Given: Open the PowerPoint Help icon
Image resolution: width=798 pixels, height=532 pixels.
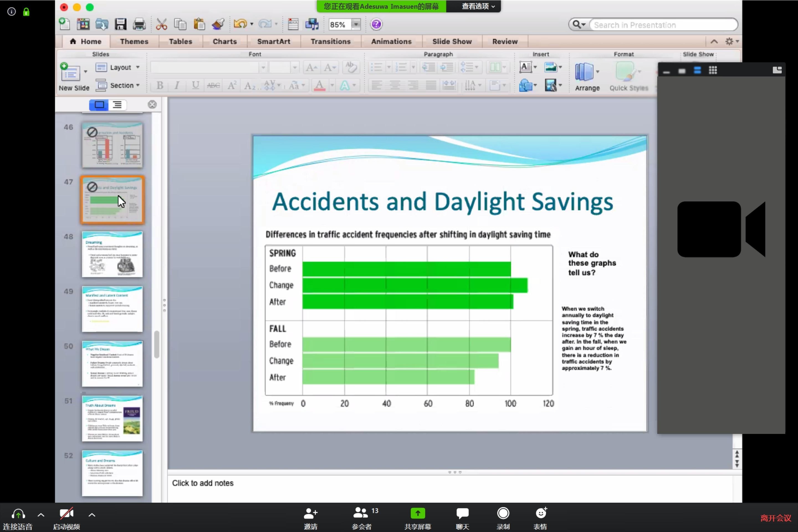Looking at the screenshot, I should 376,24.
